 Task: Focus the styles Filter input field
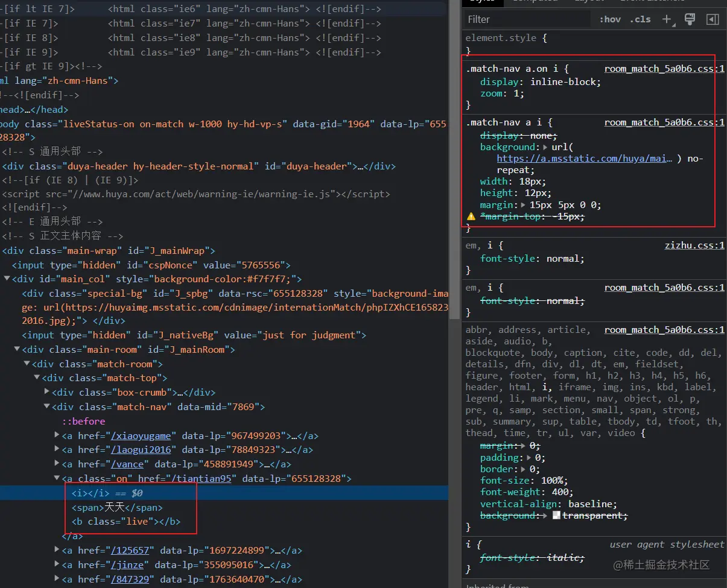(527, 19)
